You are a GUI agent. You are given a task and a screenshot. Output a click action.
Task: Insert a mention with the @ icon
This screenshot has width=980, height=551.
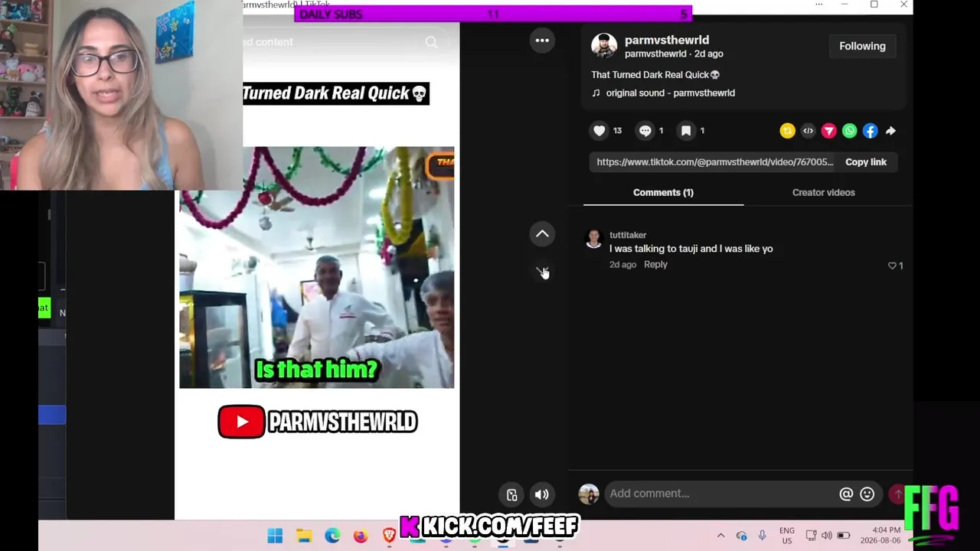[846, 494]
